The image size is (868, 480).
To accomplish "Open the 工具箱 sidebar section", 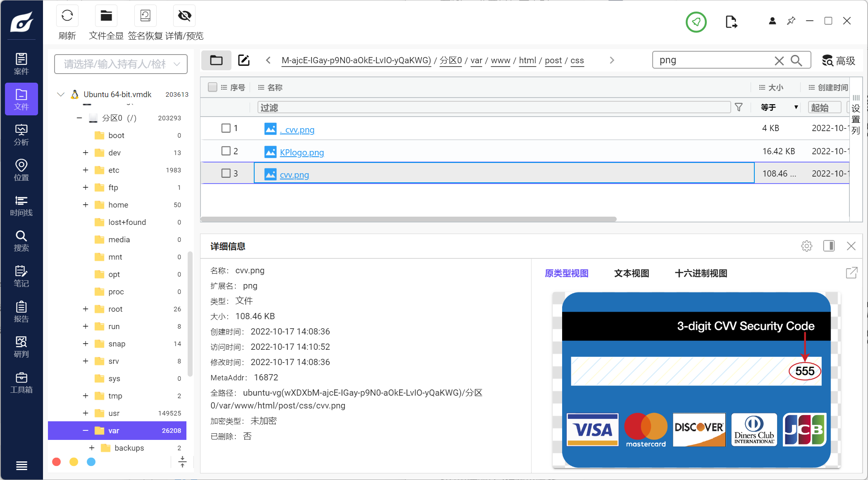I will [21, 383].
